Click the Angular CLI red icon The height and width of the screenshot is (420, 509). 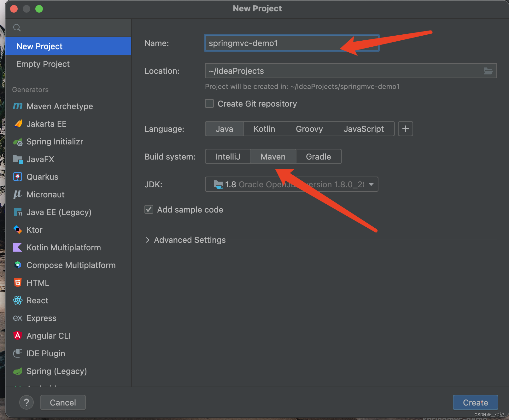click(18, 335)
